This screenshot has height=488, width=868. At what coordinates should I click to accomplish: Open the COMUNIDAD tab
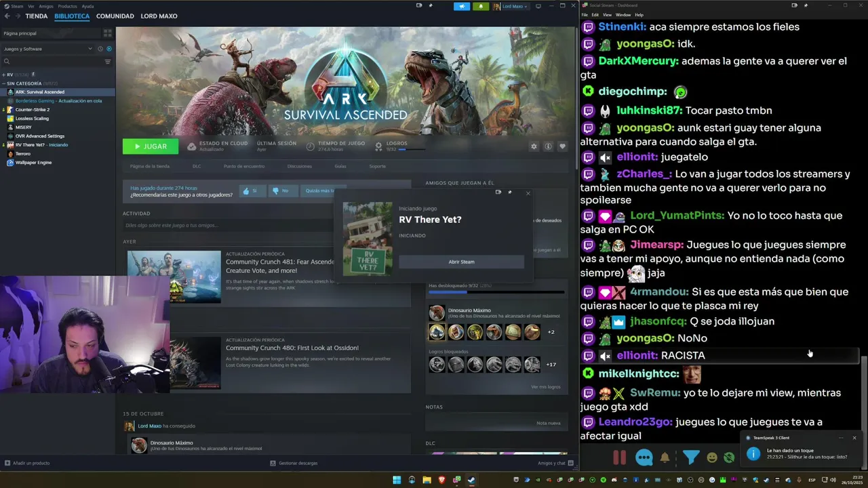(x=115, y=16)
